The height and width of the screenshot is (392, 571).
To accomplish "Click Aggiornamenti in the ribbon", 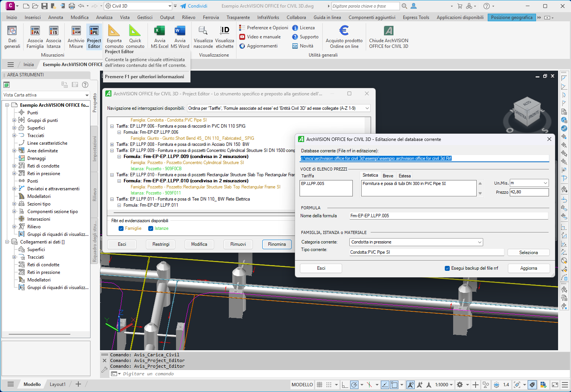I will coord(259,46).
